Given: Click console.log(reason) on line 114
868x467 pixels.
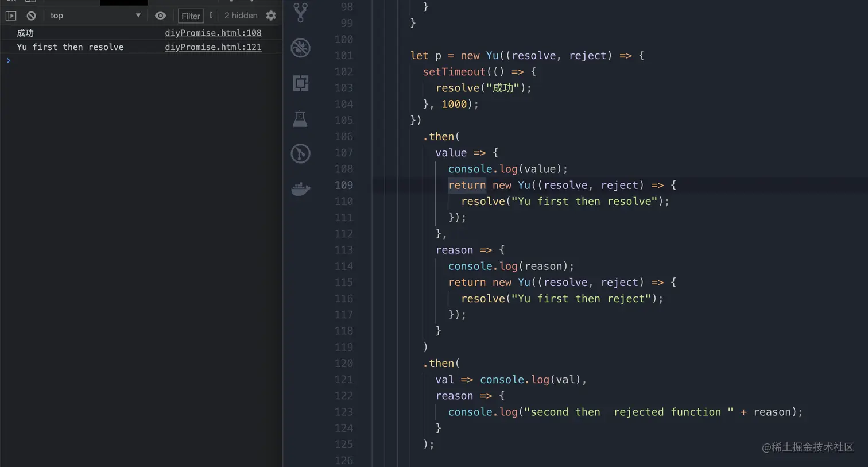Looking at the screenshot, I should [x=511, y=266].
